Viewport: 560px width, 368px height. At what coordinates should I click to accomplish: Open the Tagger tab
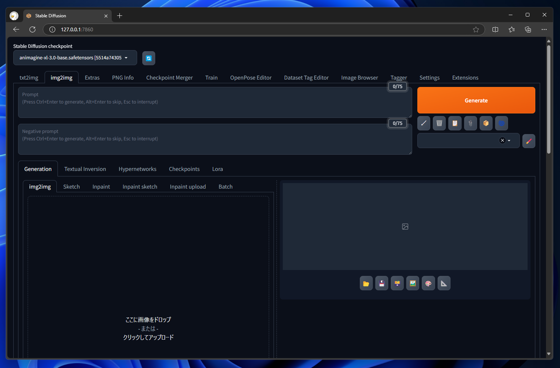click(x=399, y=78)
